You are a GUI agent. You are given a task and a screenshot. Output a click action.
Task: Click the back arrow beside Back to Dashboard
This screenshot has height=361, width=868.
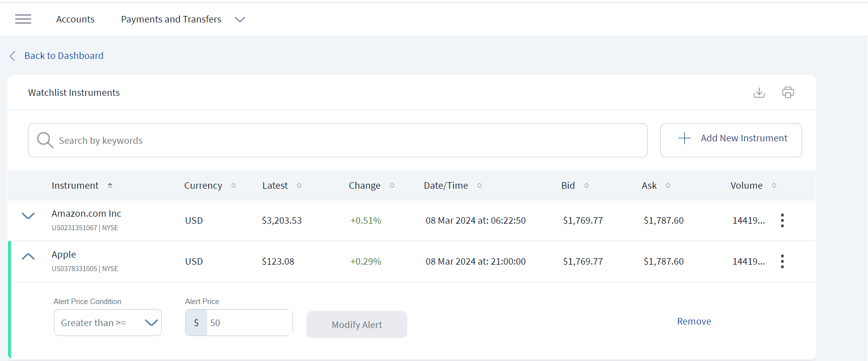pyautogui.click(x=12, y=56)
